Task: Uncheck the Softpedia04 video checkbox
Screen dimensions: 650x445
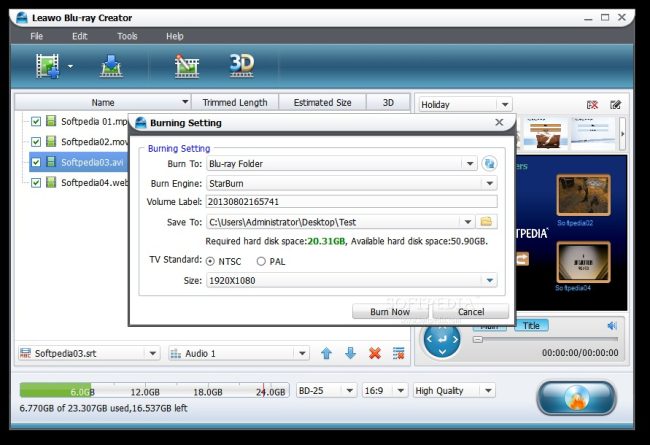Action: pos(36,182)
